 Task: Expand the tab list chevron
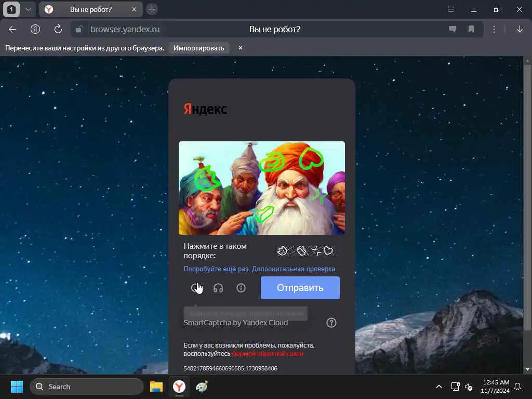(x=28, y=9)
